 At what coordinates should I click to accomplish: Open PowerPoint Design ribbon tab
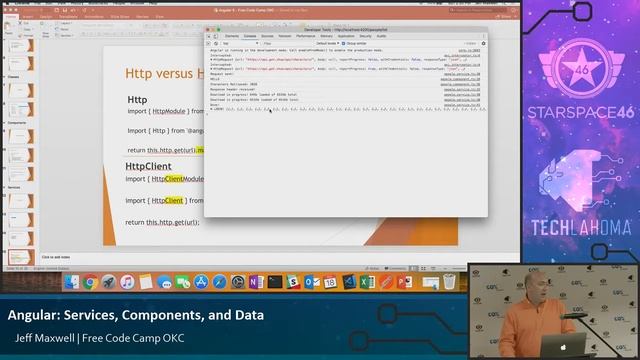tap(46, 17)
